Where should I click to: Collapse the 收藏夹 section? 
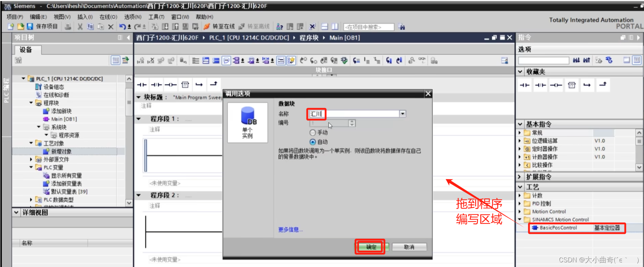pyautogui.click(x=520, y=72)
